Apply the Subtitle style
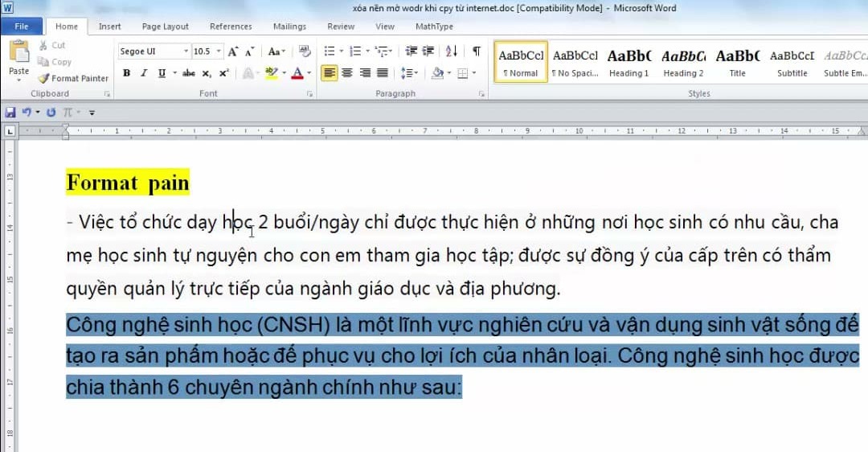Viewport: 868px width, 452px height. click(792, 62)
